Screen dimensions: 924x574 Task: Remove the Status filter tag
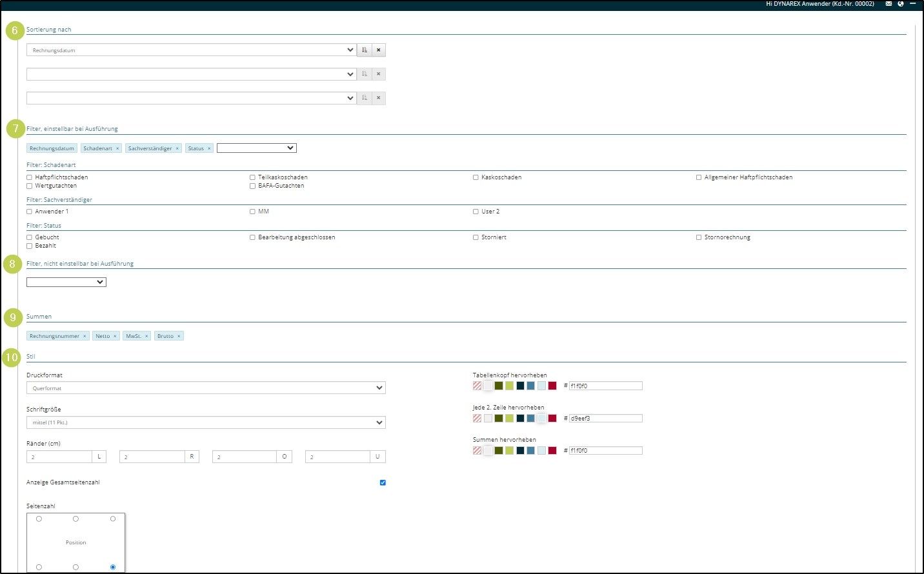(209, 148)
